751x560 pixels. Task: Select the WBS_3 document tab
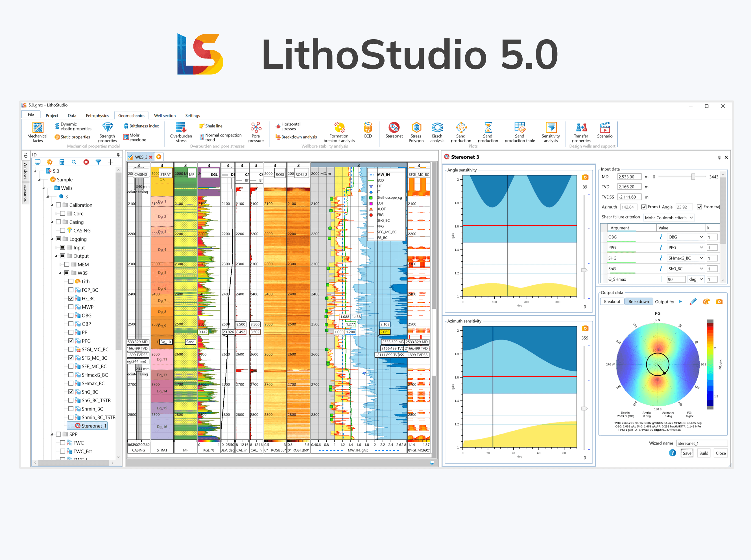coord(141,157)
